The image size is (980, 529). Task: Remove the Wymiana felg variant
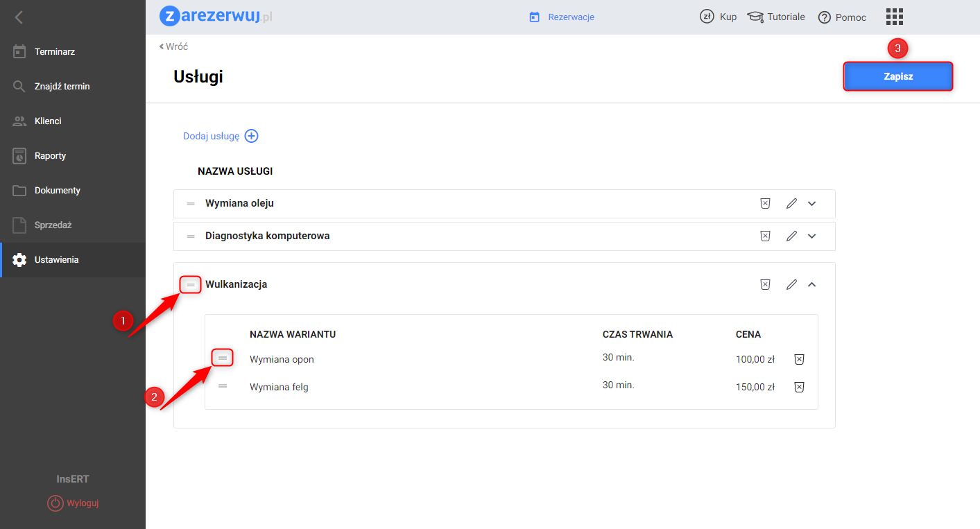tap(799, 387)
